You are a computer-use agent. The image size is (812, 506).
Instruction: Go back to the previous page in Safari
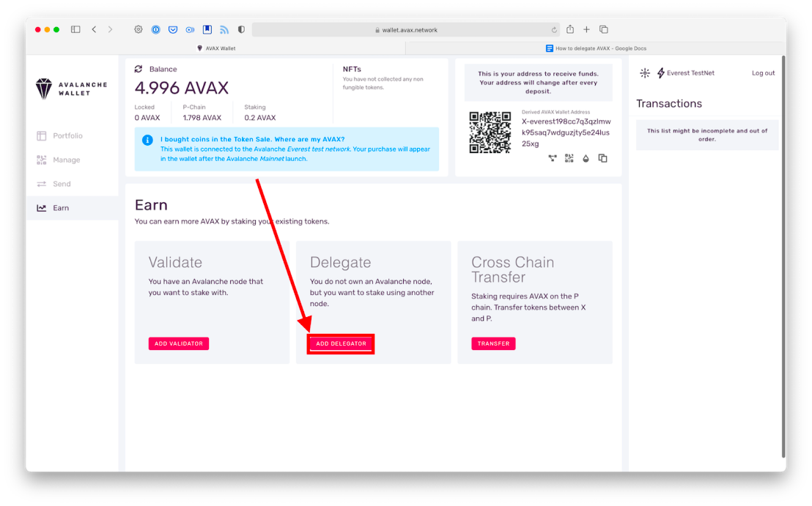(x=94, y=29)
